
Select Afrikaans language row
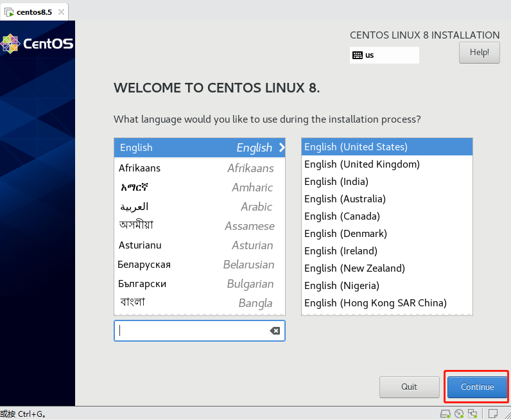pyautogui.click(x=200, y=168)
